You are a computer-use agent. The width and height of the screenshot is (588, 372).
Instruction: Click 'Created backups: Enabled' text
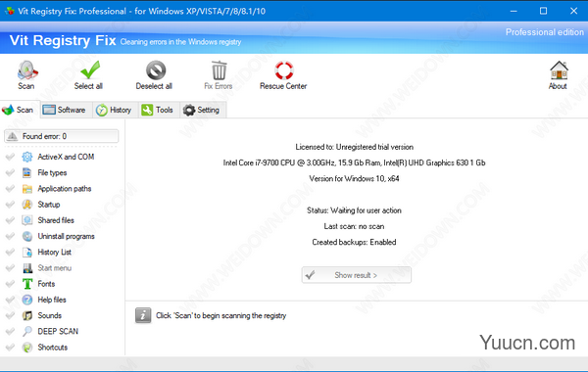pyautogui.click(x=354, y=242)
